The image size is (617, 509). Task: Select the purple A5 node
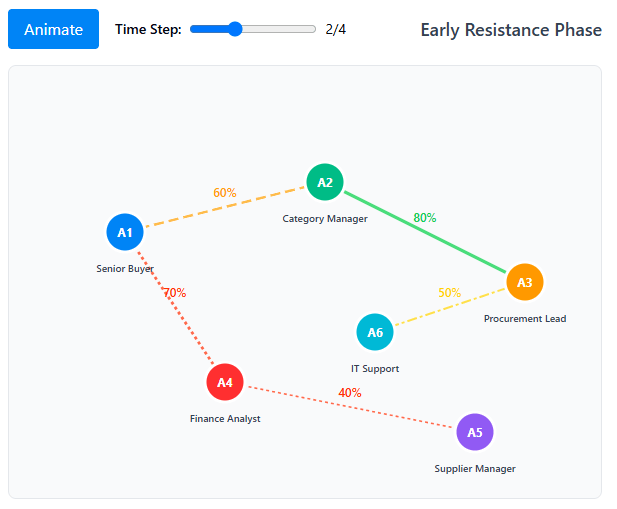(475, 432)
